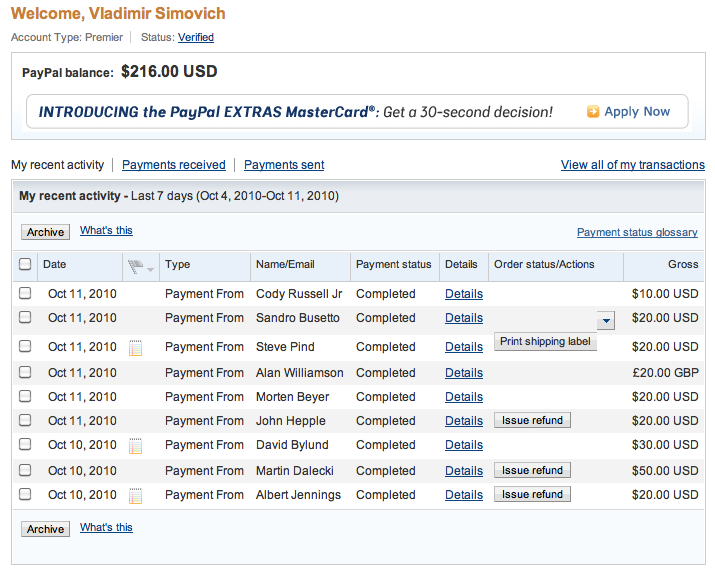Viewport: 715px width, 576px height.
Task: Open Details for Alan Williamson payment
Action: [464, 373]
